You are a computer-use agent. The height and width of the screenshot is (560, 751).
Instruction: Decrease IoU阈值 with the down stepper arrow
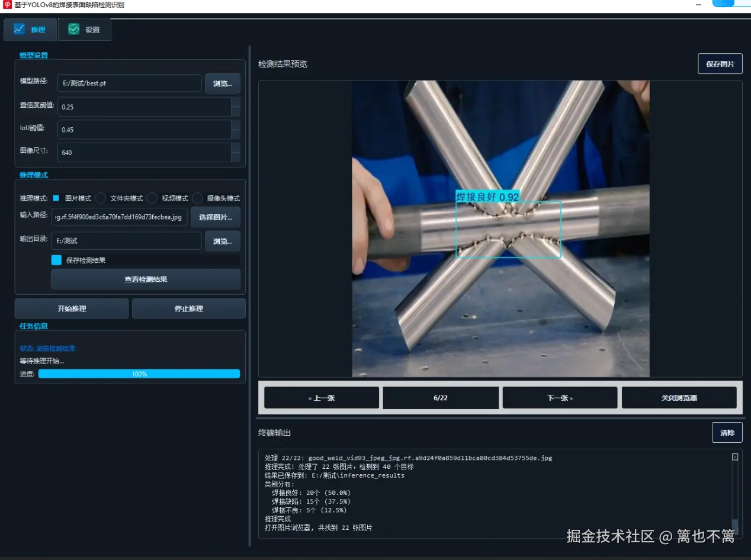(236, 134)
